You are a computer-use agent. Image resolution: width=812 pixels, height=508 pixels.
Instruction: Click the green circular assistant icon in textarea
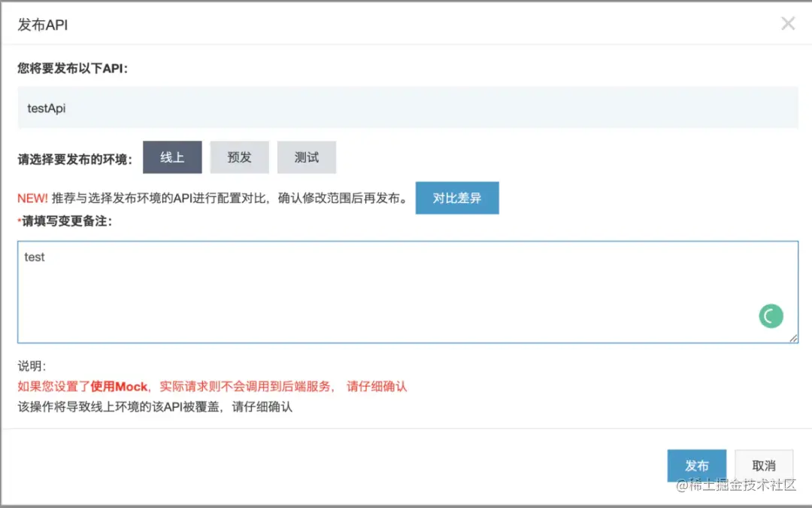[x=771, y=316]
